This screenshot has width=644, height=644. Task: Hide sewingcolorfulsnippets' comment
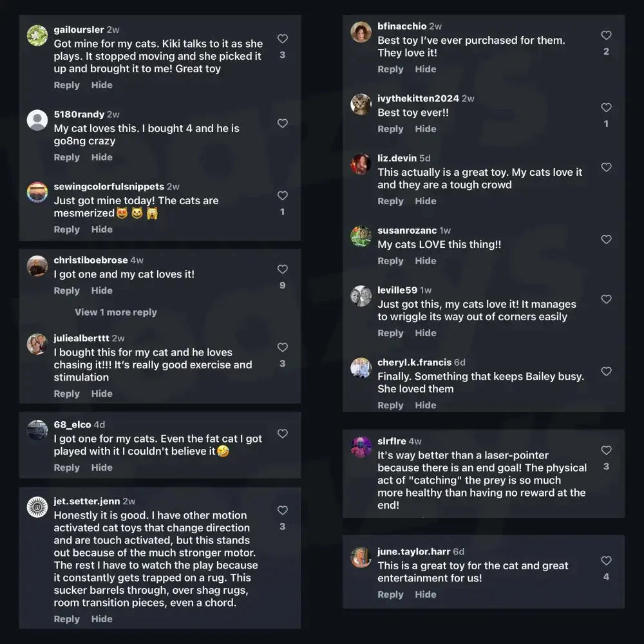102,229
